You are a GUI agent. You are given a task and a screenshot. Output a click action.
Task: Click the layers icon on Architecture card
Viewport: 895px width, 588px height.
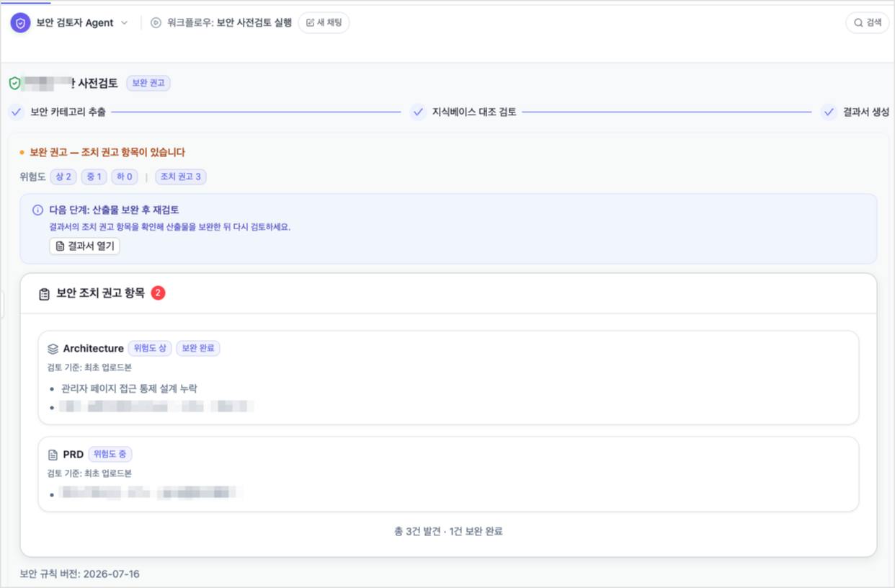(x=53, y=349)
